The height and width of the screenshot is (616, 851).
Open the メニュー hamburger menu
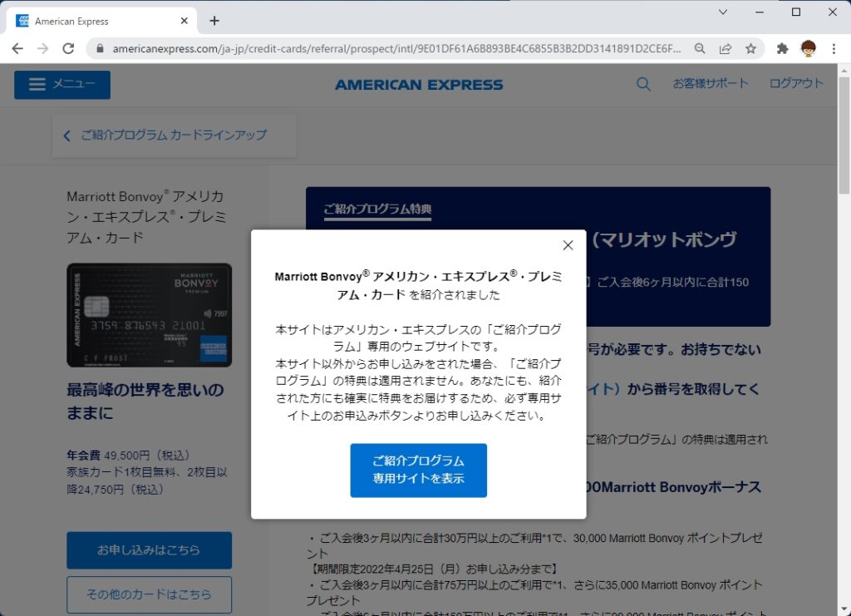[62, 85]
